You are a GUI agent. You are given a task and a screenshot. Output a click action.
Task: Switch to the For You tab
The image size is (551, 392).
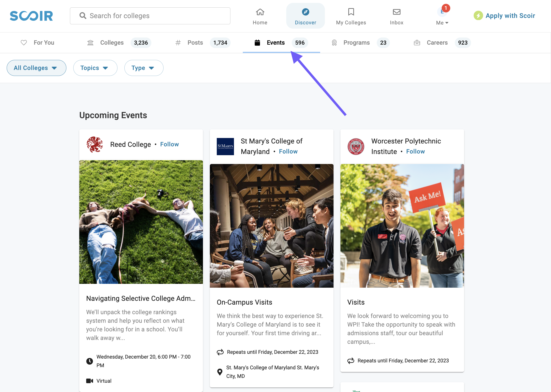pos(37,43)
